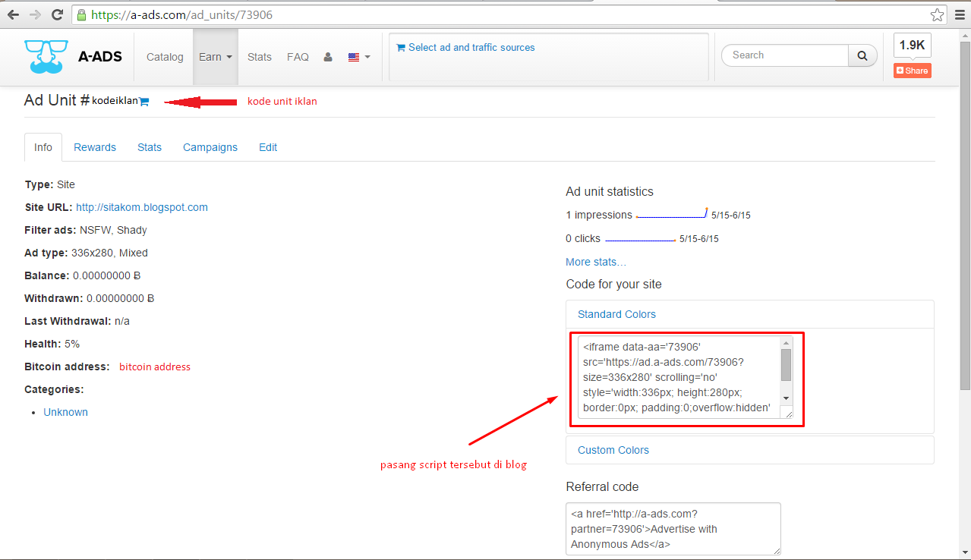The width and height of the screenshot is (971, 560).
Task: Click the red Share button
Action: click(x=912, y=71)
